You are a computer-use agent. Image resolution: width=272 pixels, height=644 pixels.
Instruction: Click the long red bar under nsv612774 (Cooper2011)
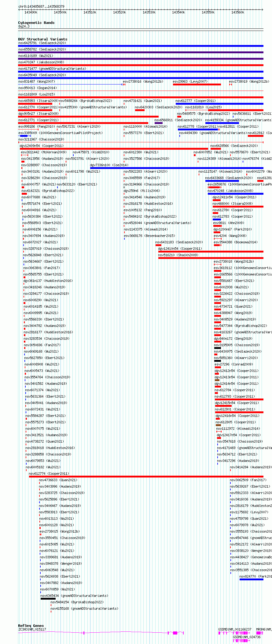(x=146, y=477)
